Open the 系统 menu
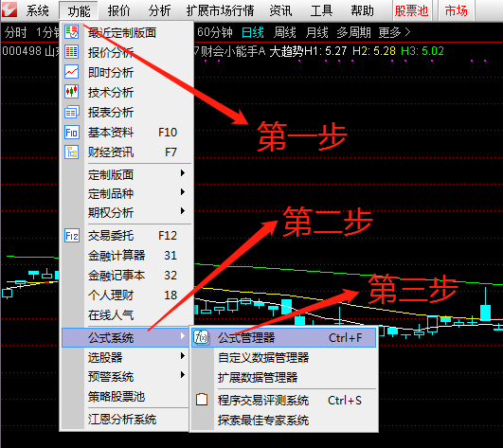This screenshot has width=503, height=448. (38, 11)
